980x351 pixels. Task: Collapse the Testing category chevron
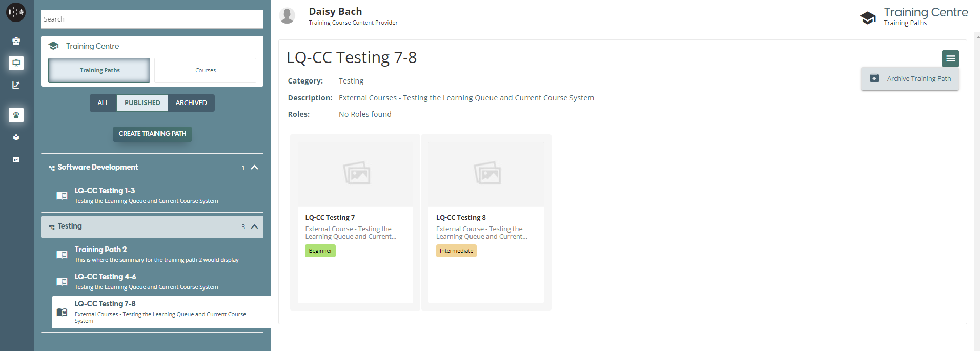pyautogui.click(x=254, y=226)
